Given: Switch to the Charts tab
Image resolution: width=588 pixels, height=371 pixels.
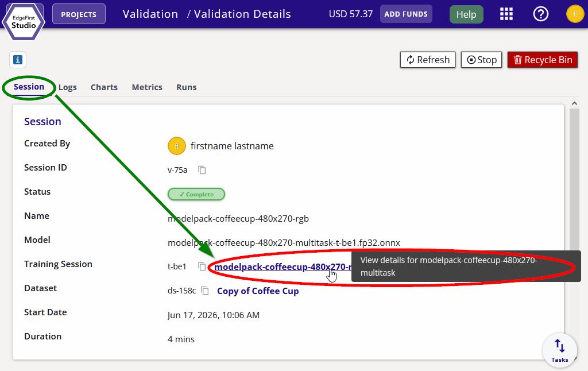Looking at the screenshot, I should 105,87.
